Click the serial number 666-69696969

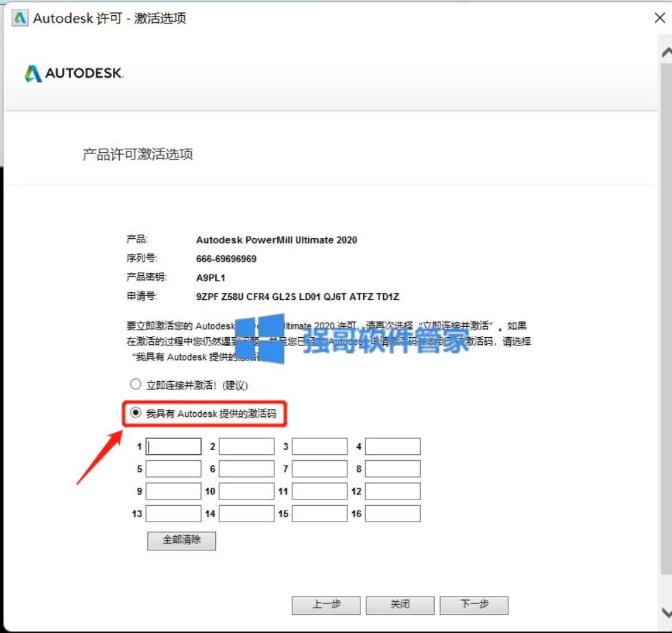[x=226, y=259]
